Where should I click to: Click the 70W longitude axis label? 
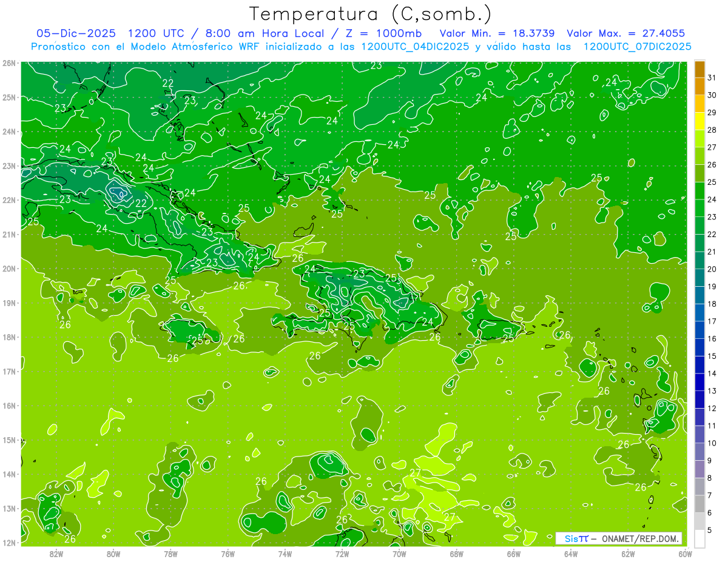click(x=399, y=554)
